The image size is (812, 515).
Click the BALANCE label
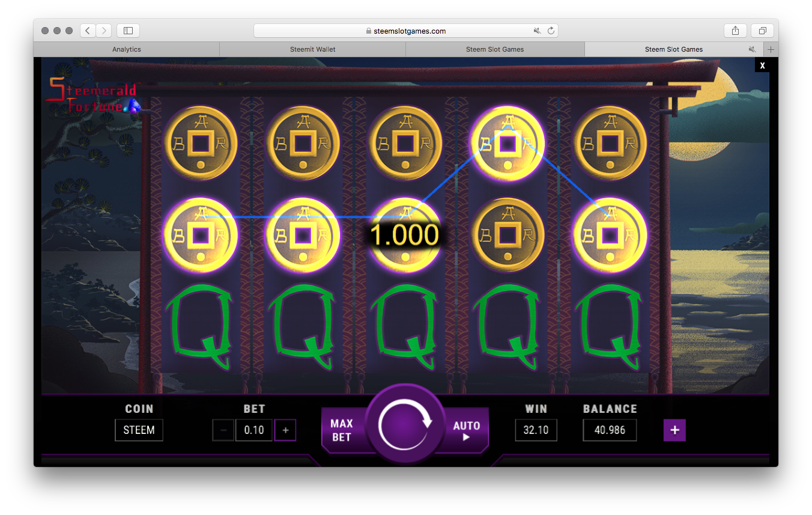click(610, 409)
